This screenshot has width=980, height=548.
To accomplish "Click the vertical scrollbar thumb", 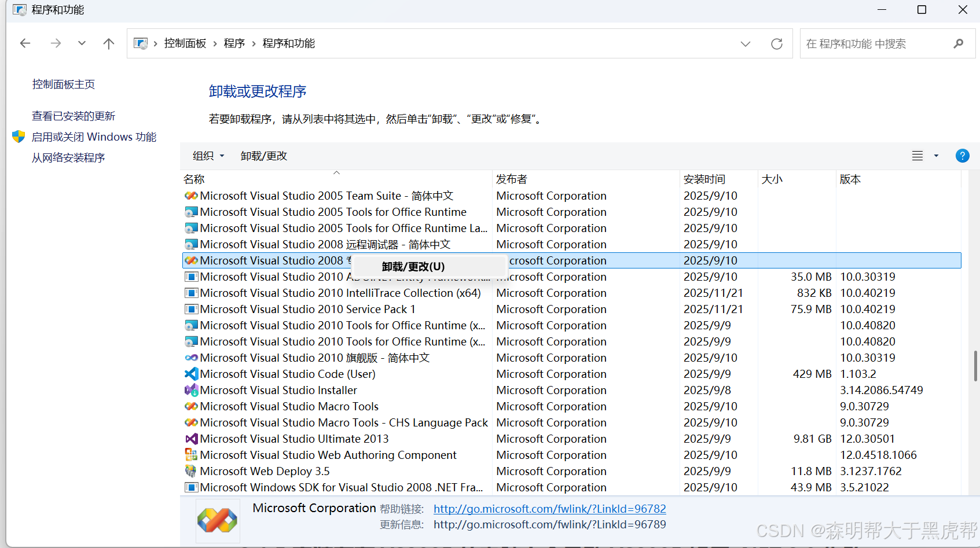I will (975, 366).
